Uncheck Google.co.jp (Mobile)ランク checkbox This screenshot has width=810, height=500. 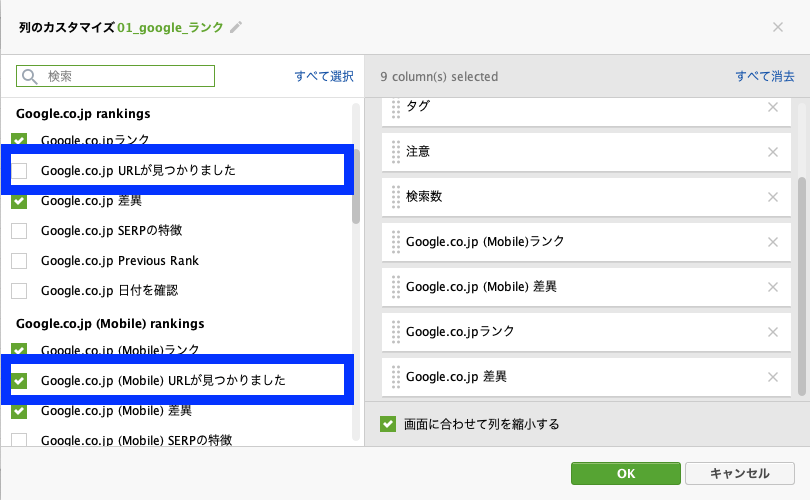[19, 349]
